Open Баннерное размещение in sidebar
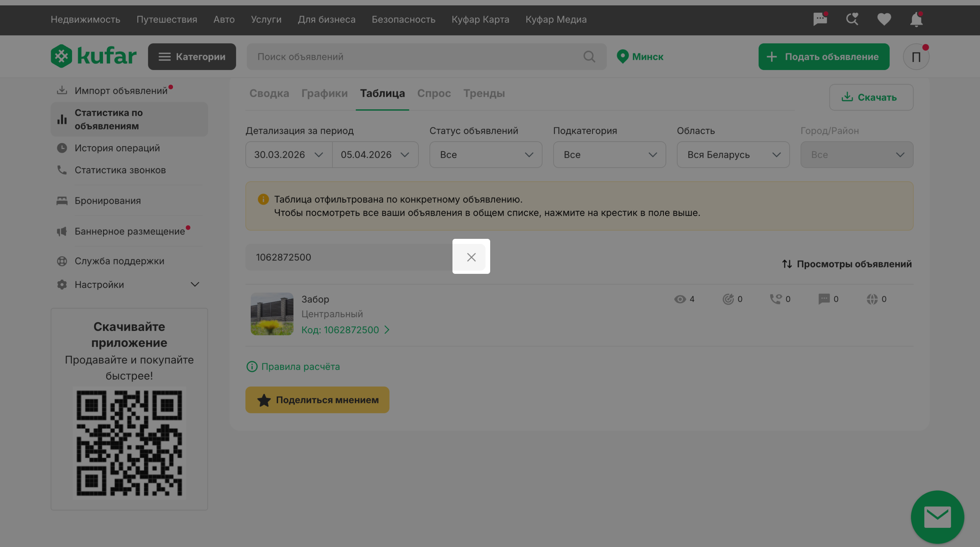 click(x=129, y=231)
